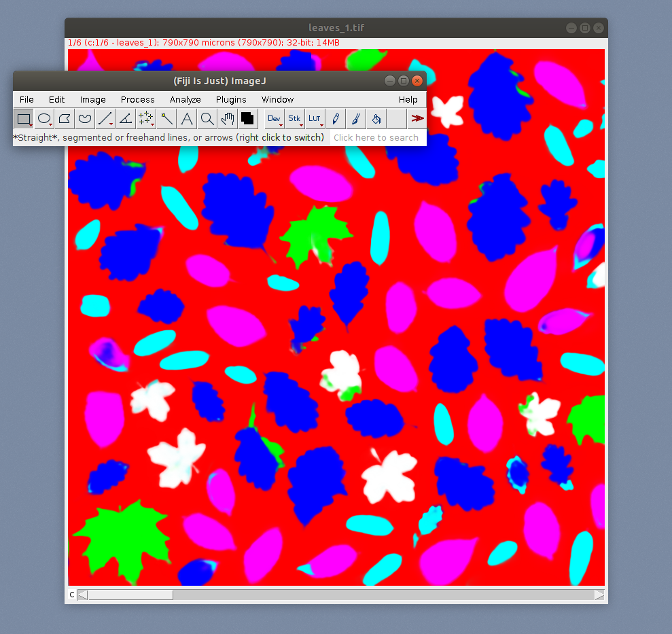Select the Straight line tool
Screen dimensions: 672x634
[105, 118]
